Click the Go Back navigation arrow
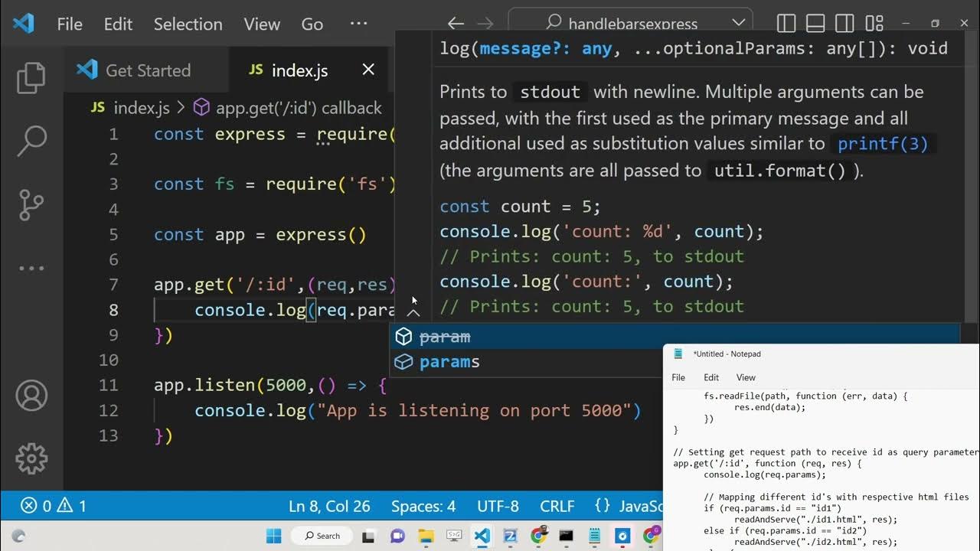 pyautogui.click(x=456, y=24)
